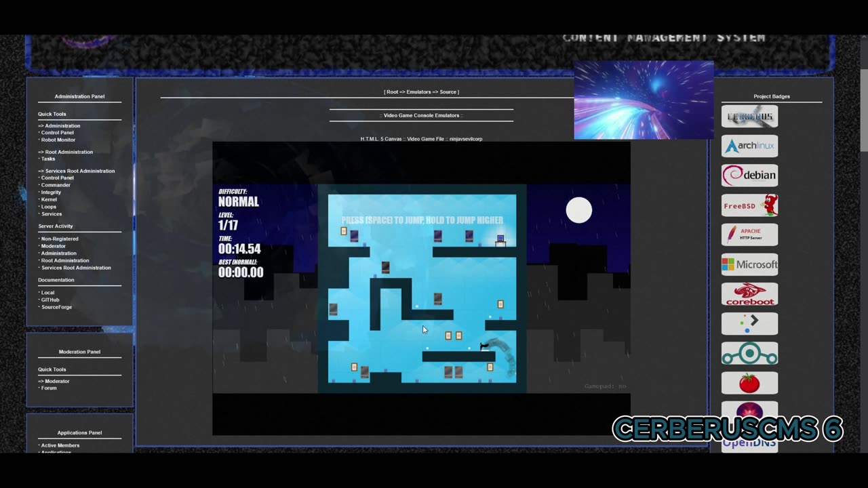Click the Video Game Console Emulators heading
This screenshot has width=868, height=488.
tap(421, 115)
